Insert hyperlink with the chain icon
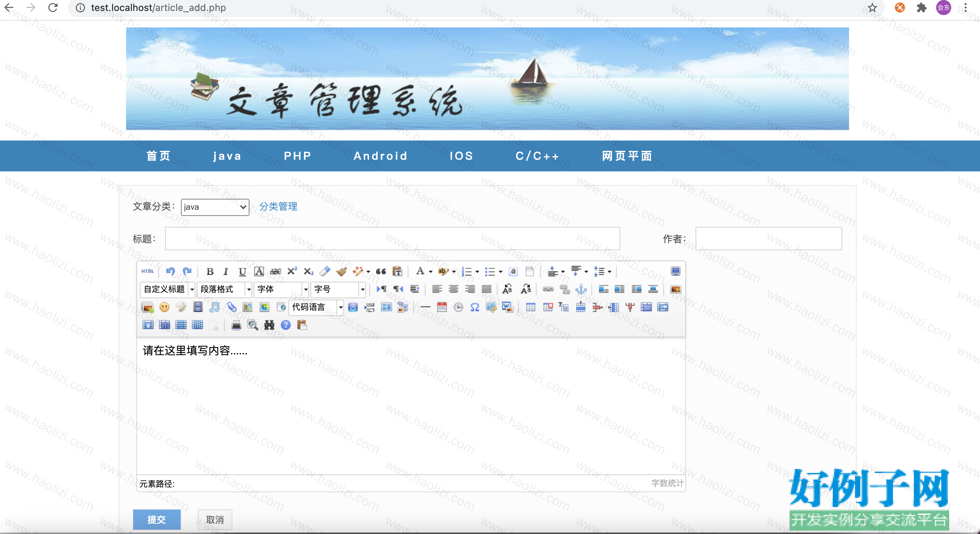 [548, 289]
